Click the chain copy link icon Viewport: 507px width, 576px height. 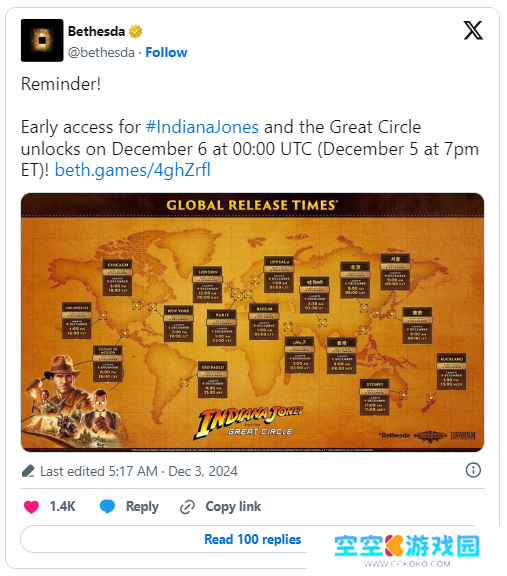click(x=187, y=507)
